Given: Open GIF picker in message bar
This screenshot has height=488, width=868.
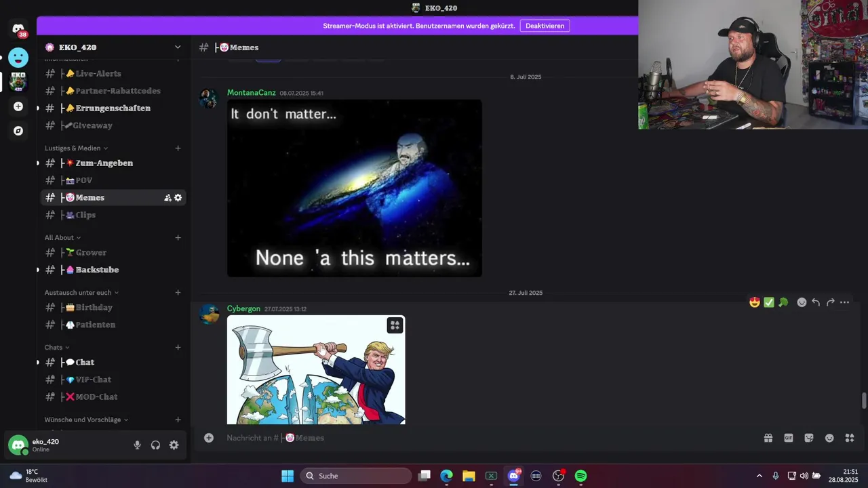Looking at the screenshot, I should click(789, 438).
